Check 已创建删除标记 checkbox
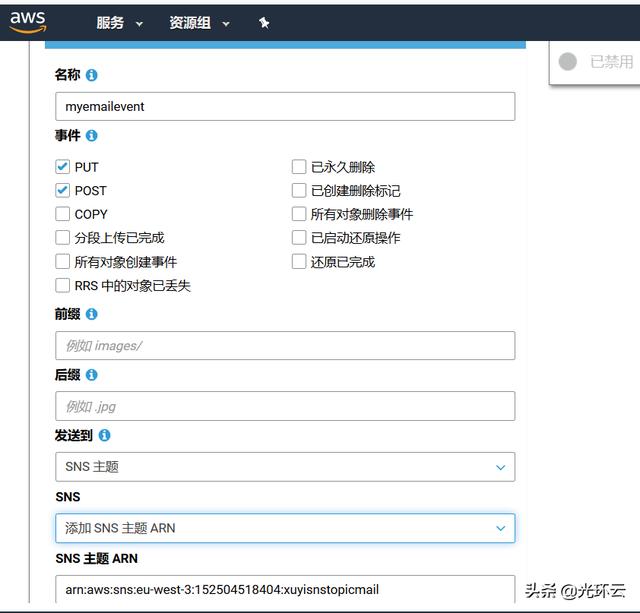This screenshot has height=613, width=640. [299, 190]
